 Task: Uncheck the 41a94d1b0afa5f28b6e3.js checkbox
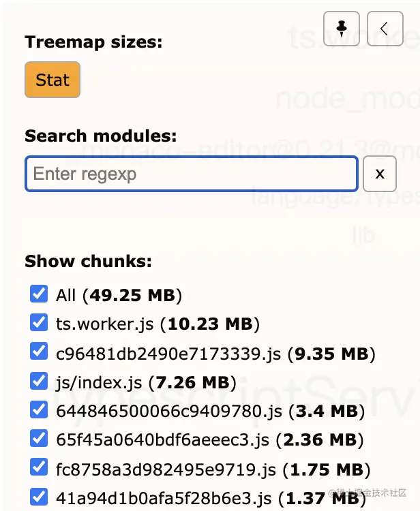pos(38,497)
